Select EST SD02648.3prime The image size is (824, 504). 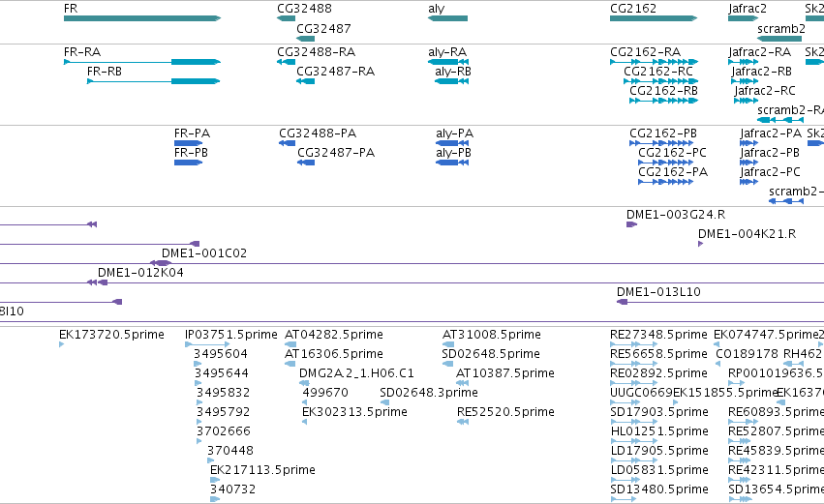tap(428, 393)
